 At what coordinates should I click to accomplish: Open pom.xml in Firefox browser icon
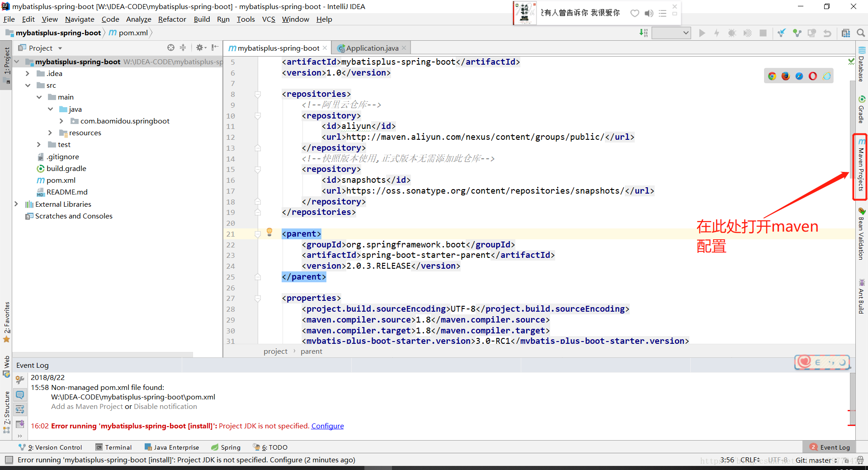click(786, 76)
